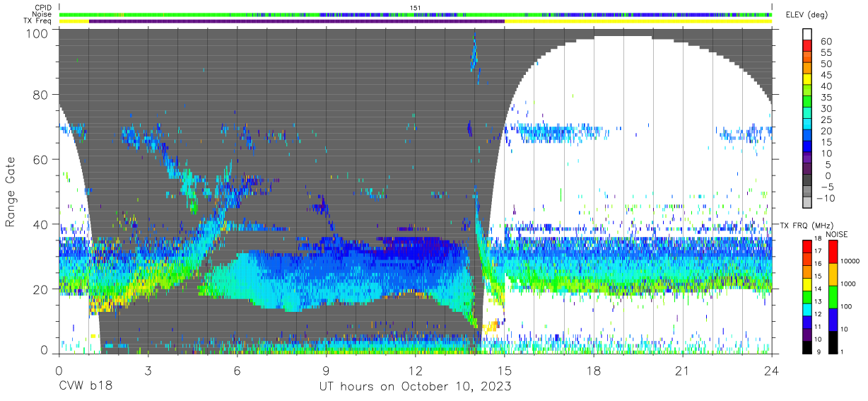This screenshot has height=401, width=868.
Task: Click TX FRQ swatch between 10 and 11
Action: (809, 335)
